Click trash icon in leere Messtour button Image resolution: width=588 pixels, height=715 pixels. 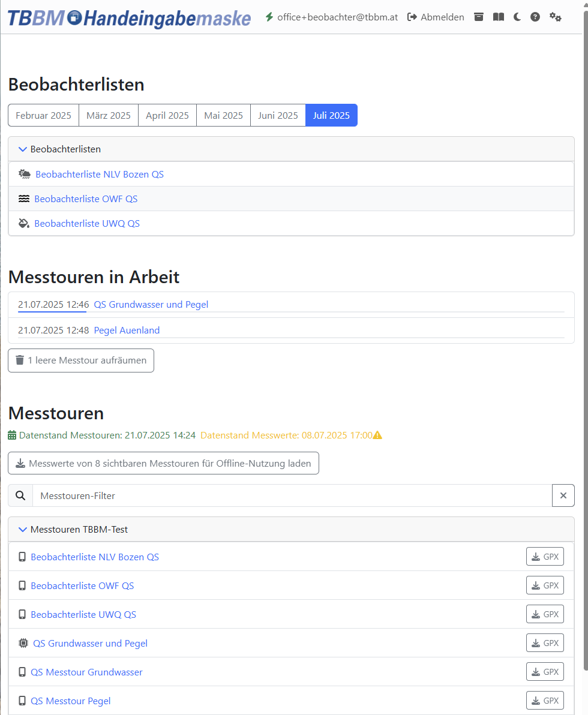20,360
